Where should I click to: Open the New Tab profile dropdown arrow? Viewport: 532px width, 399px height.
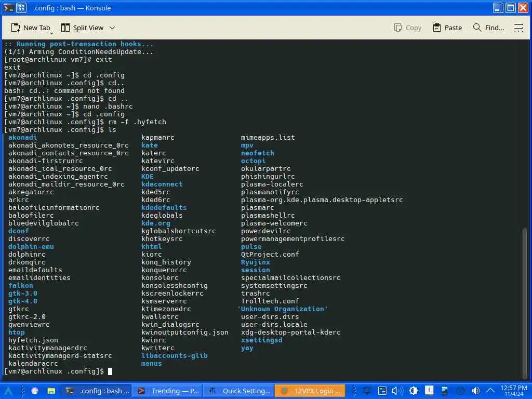pyautogui.click(x=51, y=33)
